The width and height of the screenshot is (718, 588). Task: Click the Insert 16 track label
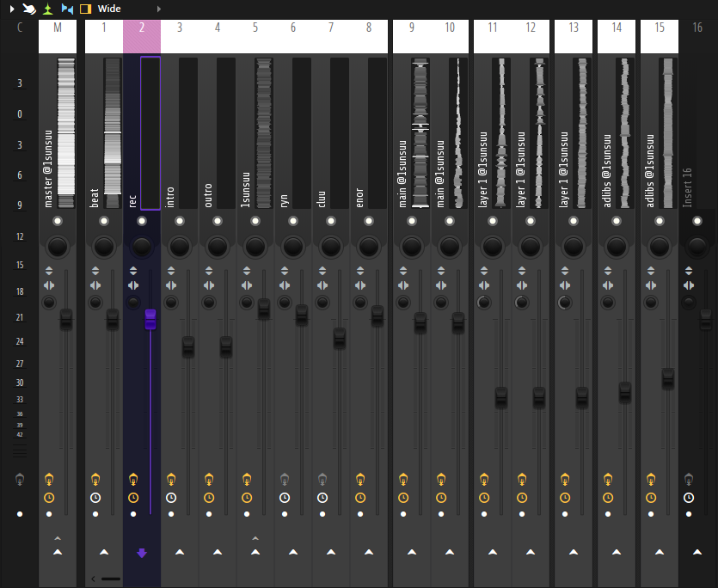tap(687, 187)
